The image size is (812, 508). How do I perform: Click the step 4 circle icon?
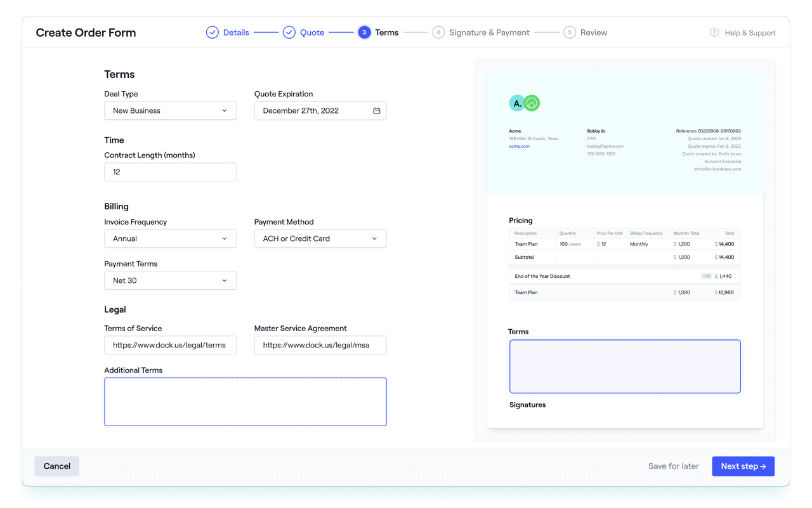tap(438, 32)
